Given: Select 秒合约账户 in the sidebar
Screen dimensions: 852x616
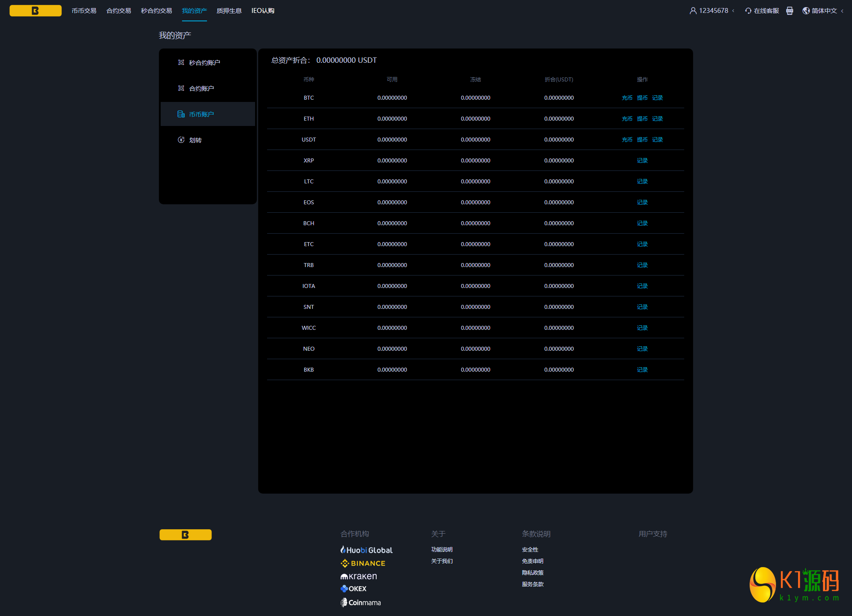Looking at the screenshot, I should [208, 62].
